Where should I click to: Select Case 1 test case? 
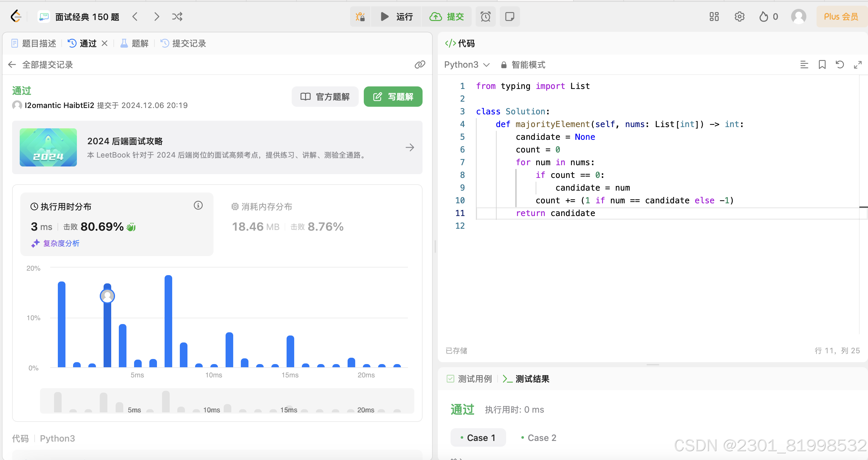coord(478,437)
